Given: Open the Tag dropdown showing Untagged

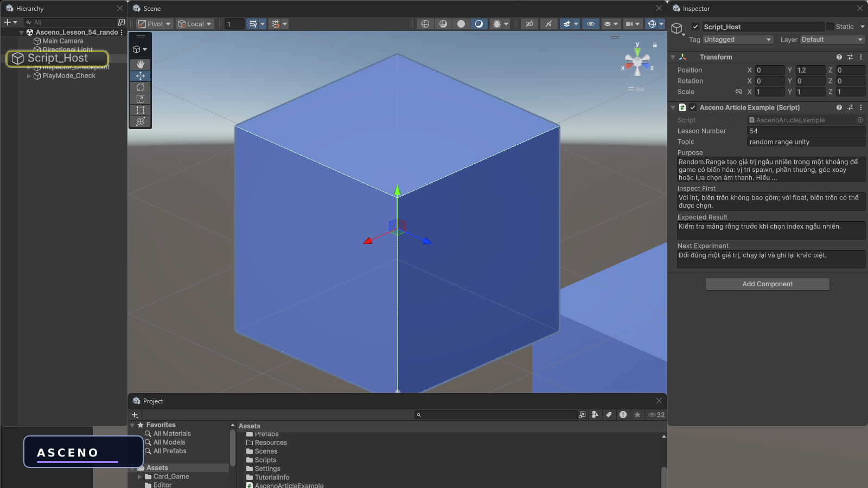Looking at the screenshot, I should (x=737, y=40).
